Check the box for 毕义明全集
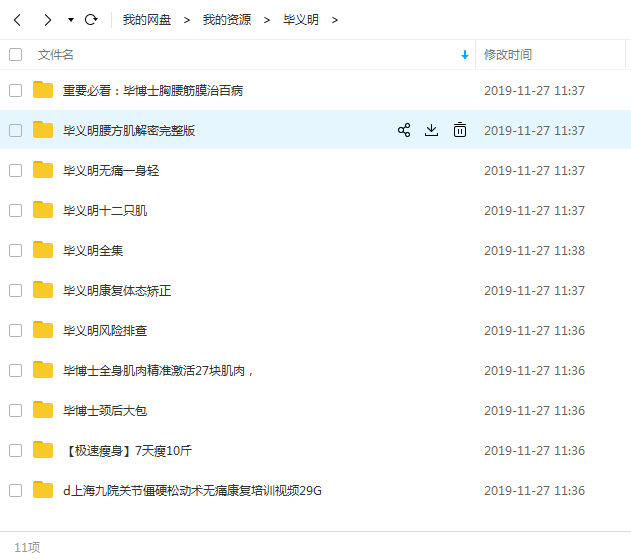This screenshot has width=631, height=559. pos(15,250)
